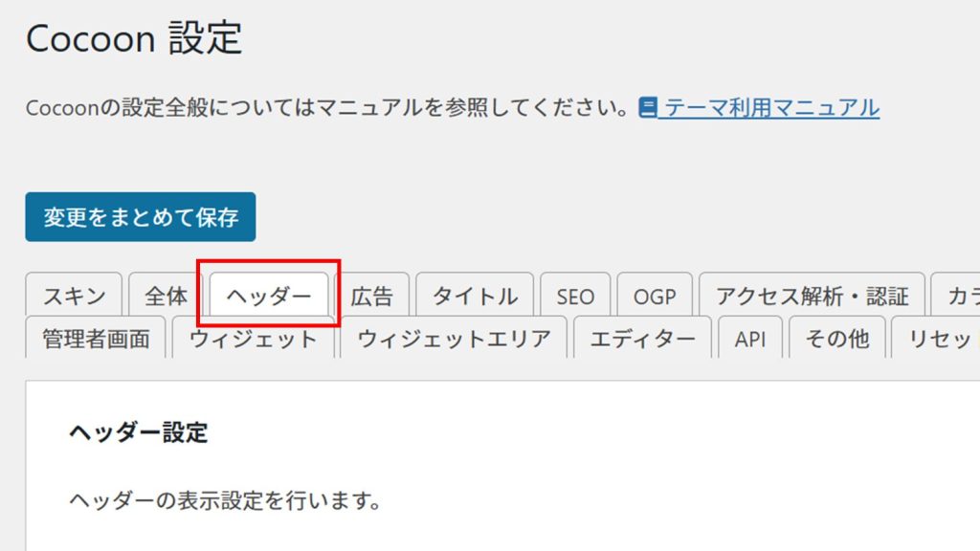This screenshot has height=551, width=980.
Task: Open the ウィジェット tab
Action: coord(253,339)
